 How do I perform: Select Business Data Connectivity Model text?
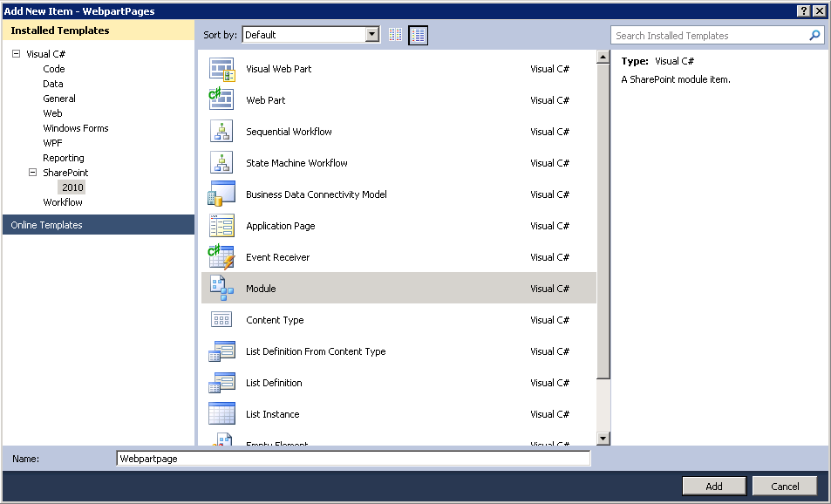pos(317,194)
